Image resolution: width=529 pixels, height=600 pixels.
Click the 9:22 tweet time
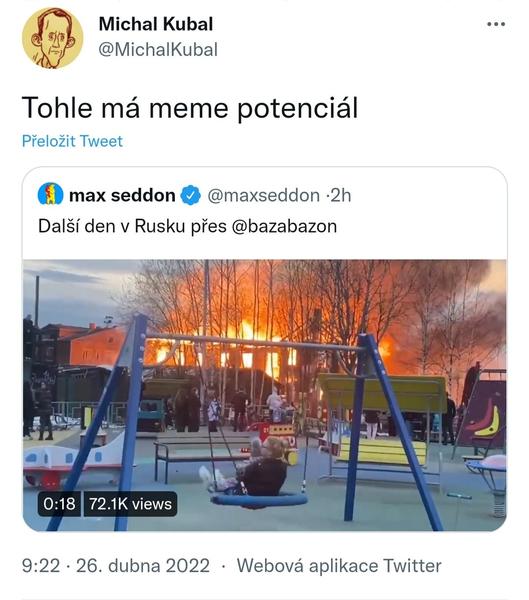[41, 566]
